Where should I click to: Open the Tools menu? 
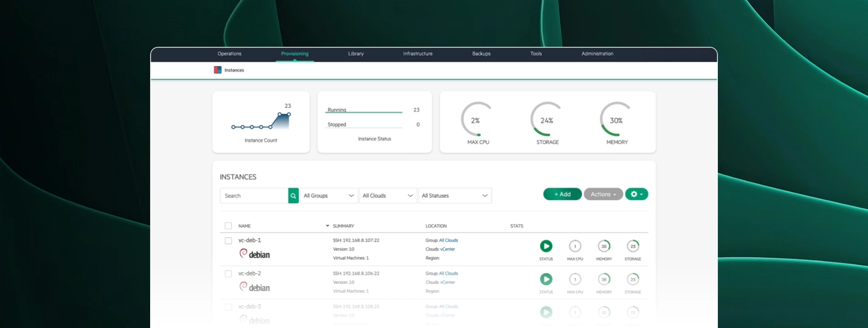click(536, 54)
